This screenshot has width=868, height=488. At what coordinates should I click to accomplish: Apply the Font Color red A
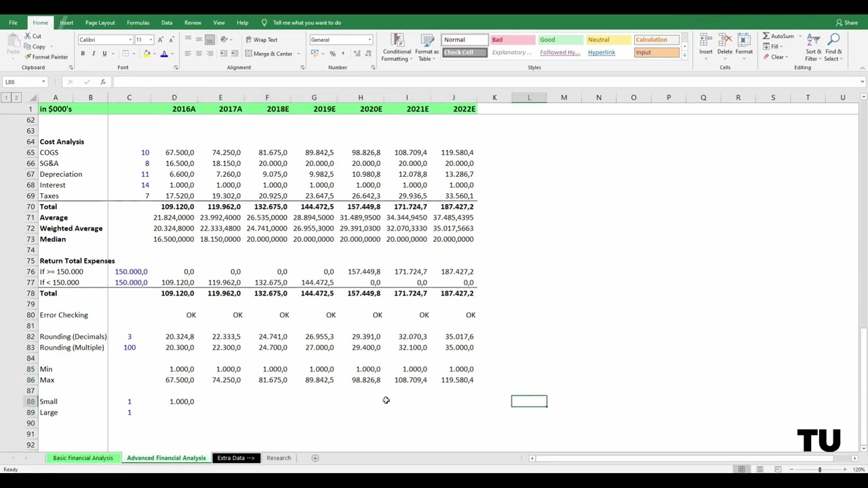tap(163, 54)
